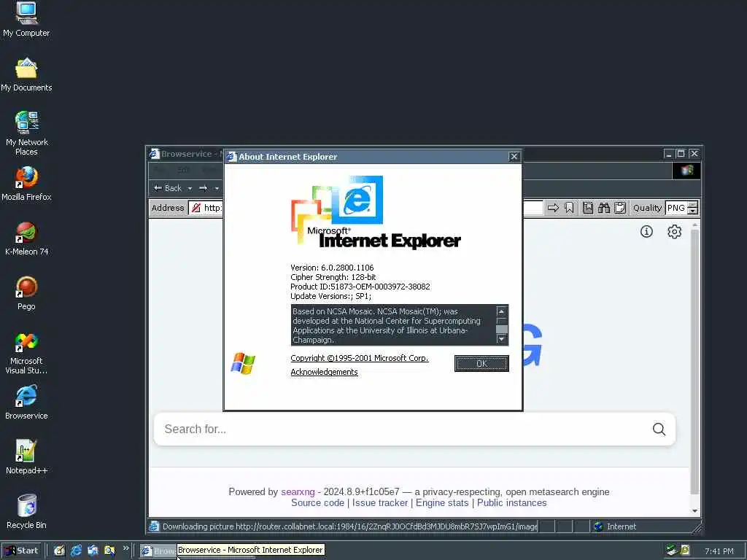Open the Issue tracker link

(379, 503)
